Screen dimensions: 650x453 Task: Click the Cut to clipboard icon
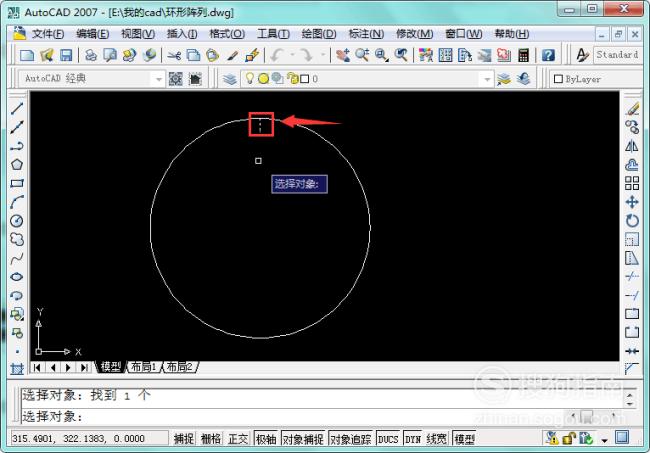[174, 55]
